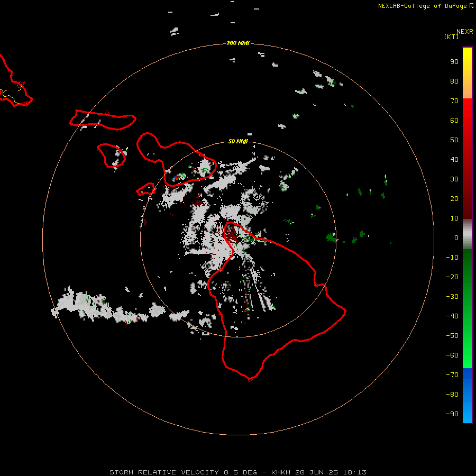This screenshot has width=476, height=476.
Task: Click the 30 value on velocity scale
Action: 454,179
